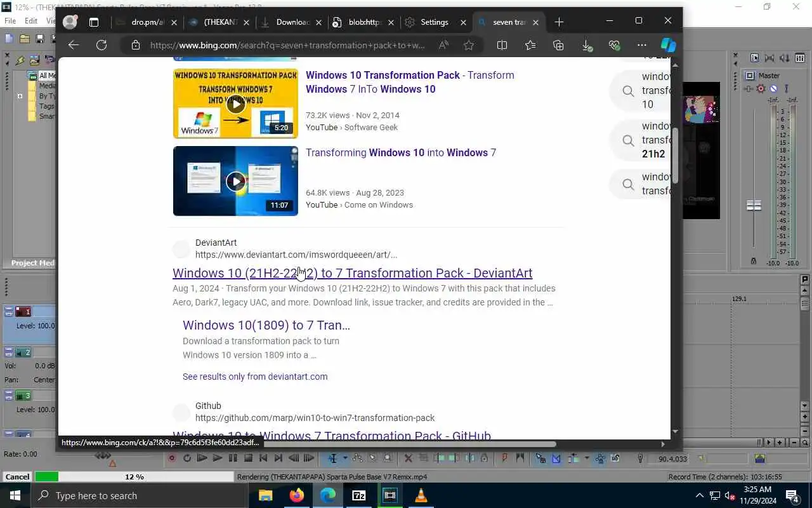Click See results only from deviantart.com

tap(255, 377)
